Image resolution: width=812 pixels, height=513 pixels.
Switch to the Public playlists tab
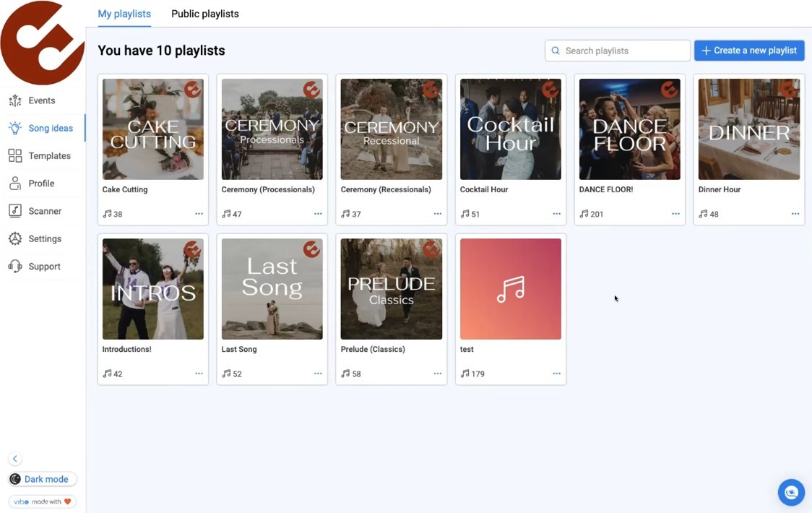pos(204,13)
